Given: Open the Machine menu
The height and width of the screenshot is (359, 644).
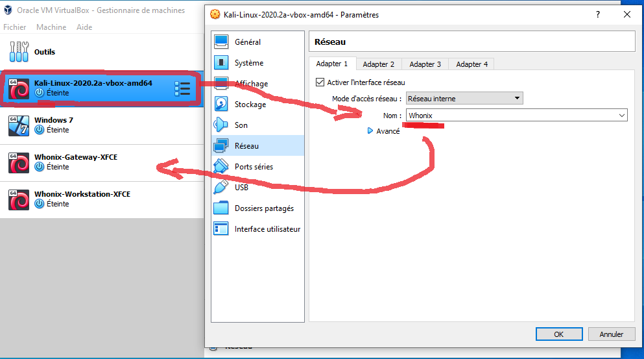Looking at the screenshot, I should pyautogui.click(x=51, y=27).
